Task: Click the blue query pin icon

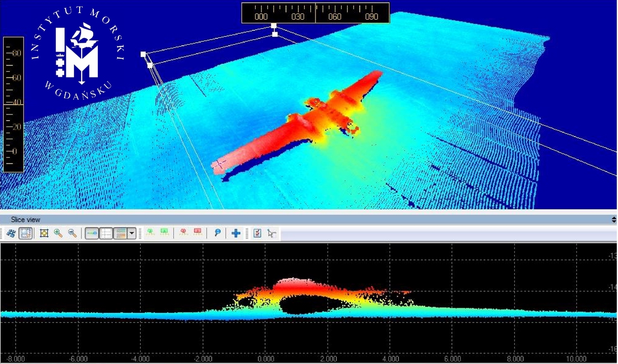Action: pyautogui.click(x=218, y=233)
